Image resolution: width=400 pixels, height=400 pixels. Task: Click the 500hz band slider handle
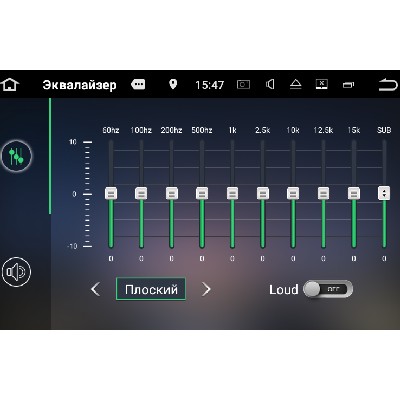click(x=202, y=193)
